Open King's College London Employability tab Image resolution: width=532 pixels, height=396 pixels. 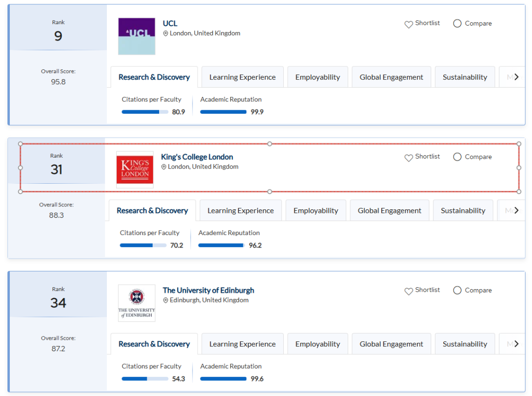click(316, 210)
